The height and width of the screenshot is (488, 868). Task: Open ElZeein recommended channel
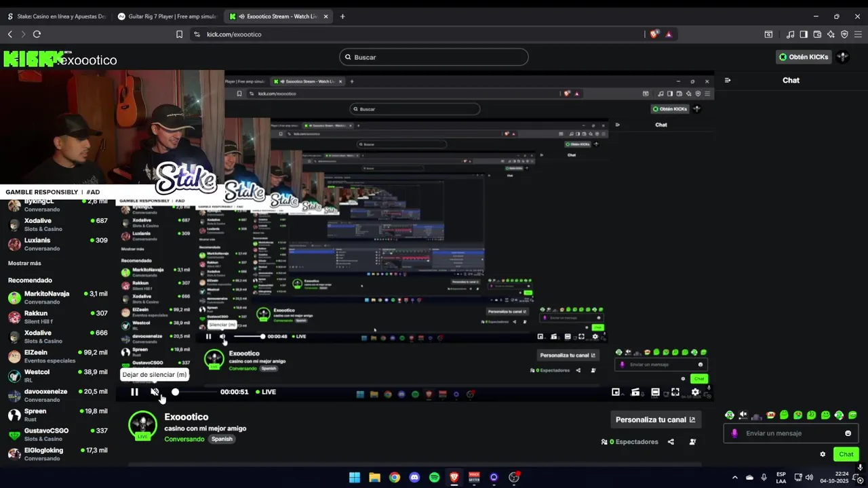point(58,357)
